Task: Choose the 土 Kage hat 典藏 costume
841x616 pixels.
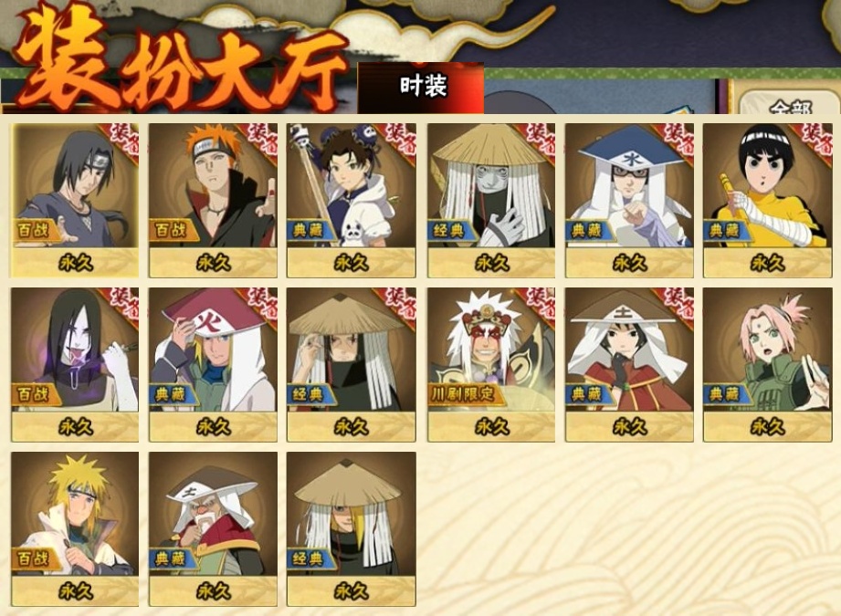Action: tap(629, 364)
